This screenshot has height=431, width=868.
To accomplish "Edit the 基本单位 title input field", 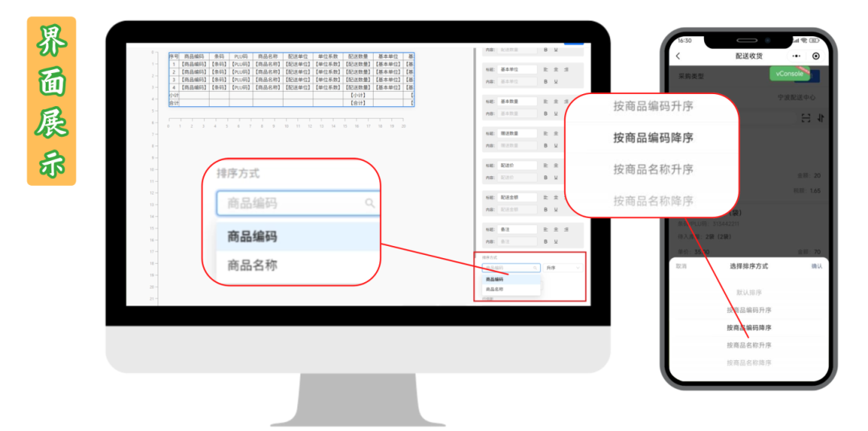I will click(517, 69).
